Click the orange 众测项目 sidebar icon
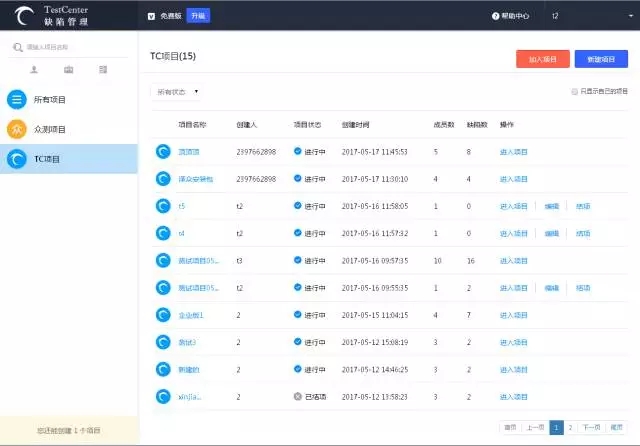The width and height of the screenshot is (640, 446). (16, 129)
